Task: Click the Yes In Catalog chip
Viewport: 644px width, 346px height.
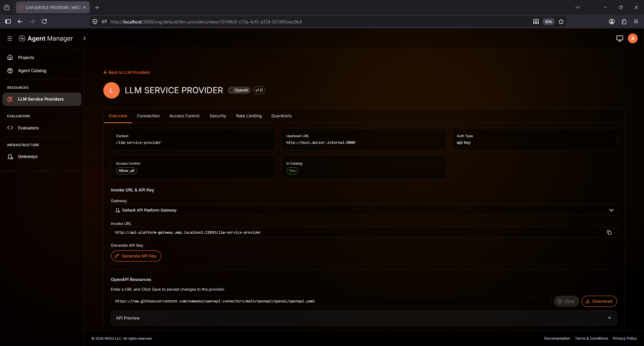Action: [292, 171]
